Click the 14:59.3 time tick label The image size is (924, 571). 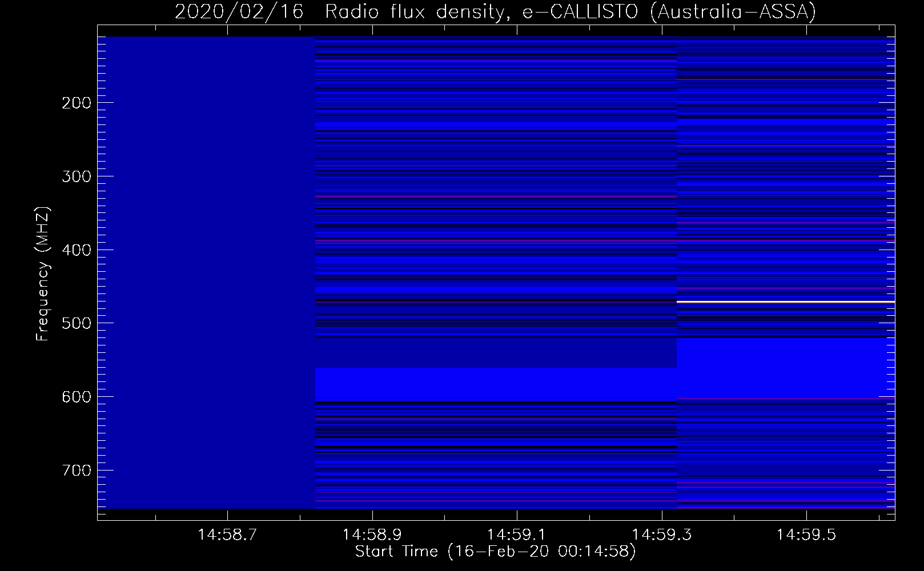(661, 534)
